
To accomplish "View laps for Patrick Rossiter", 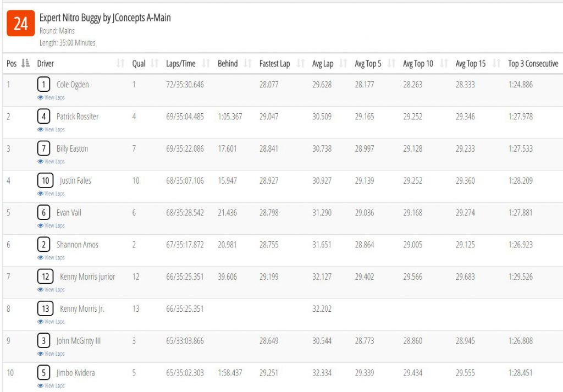I will click(51, 129).
